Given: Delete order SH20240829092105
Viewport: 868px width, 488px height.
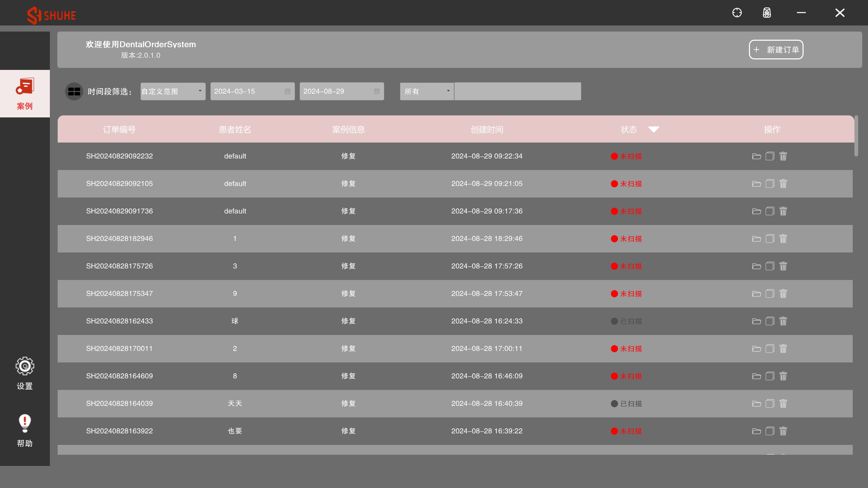Looking at the screenshot, I should click(x=783, y=184).
